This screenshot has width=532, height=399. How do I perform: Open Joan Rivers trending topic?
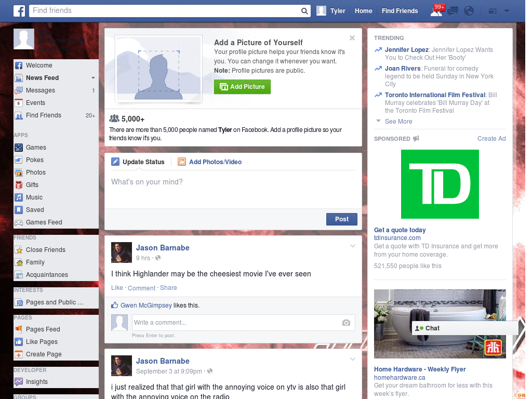[x=403, y=69]
